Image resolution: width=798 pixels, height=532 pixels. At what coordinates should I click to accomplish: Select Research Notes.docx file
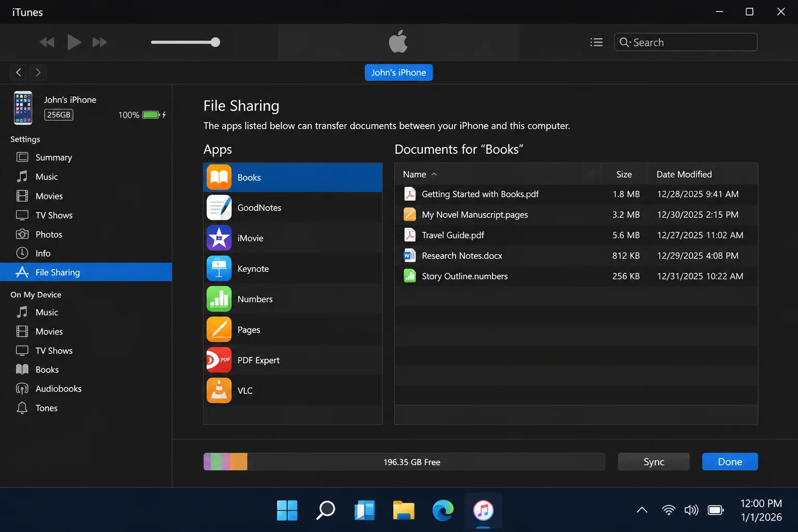[x=576, y=256]
